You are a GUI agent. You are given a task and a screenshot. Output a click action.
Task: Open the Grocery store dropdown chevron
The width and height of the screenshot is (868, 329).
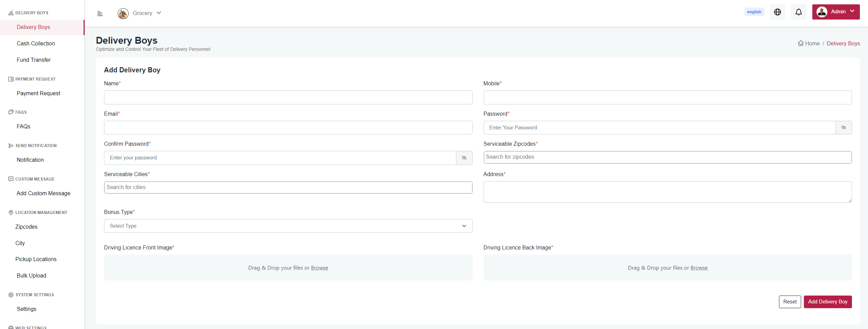(159, 13)
